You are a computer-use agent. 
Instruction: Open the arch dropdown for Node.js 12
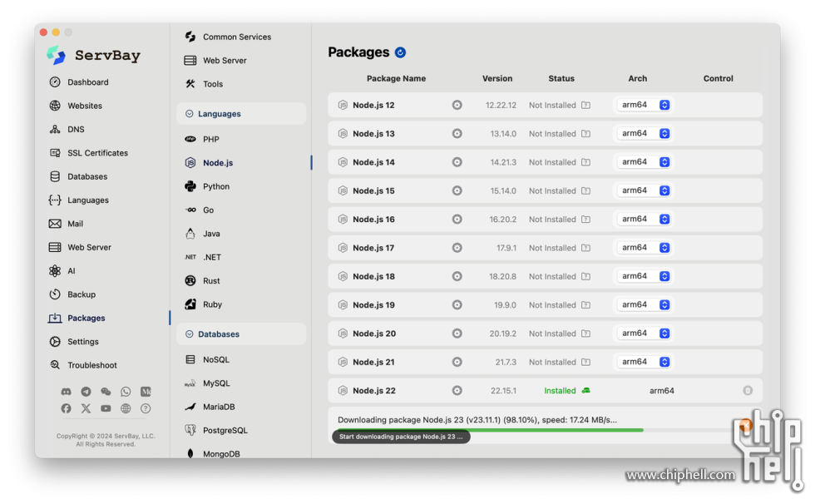point(645,105)
